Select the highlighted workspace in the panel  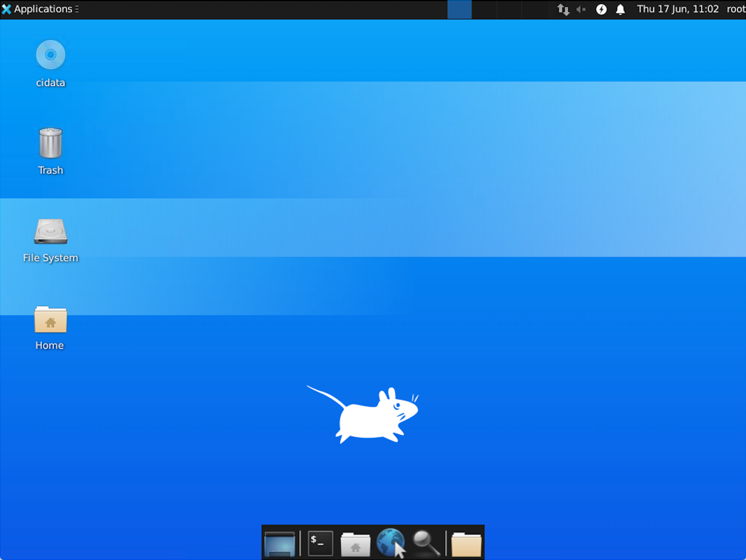click(459, 9)
